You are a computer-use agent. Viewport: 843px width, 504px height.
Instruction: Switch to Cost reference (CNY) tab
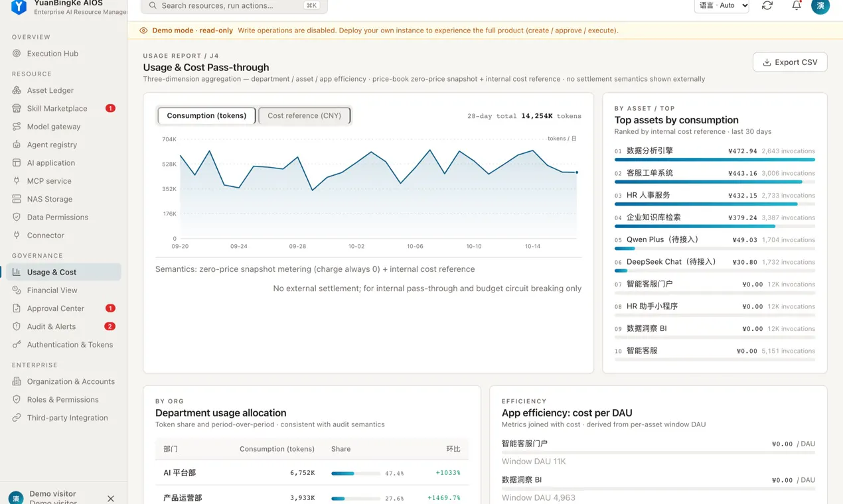pos(304,115)
